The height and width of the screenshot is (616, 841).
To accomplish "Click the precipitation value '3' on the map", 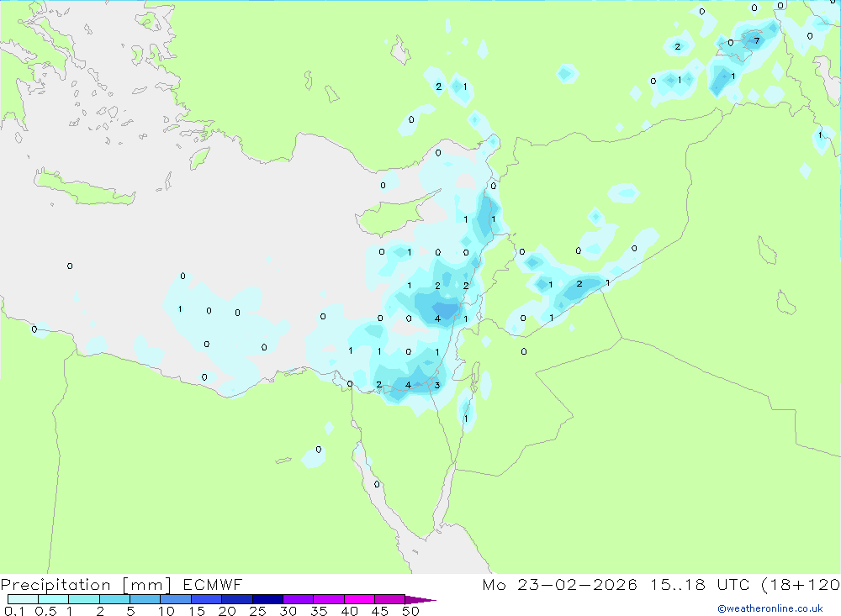I will tap(437, 385).
